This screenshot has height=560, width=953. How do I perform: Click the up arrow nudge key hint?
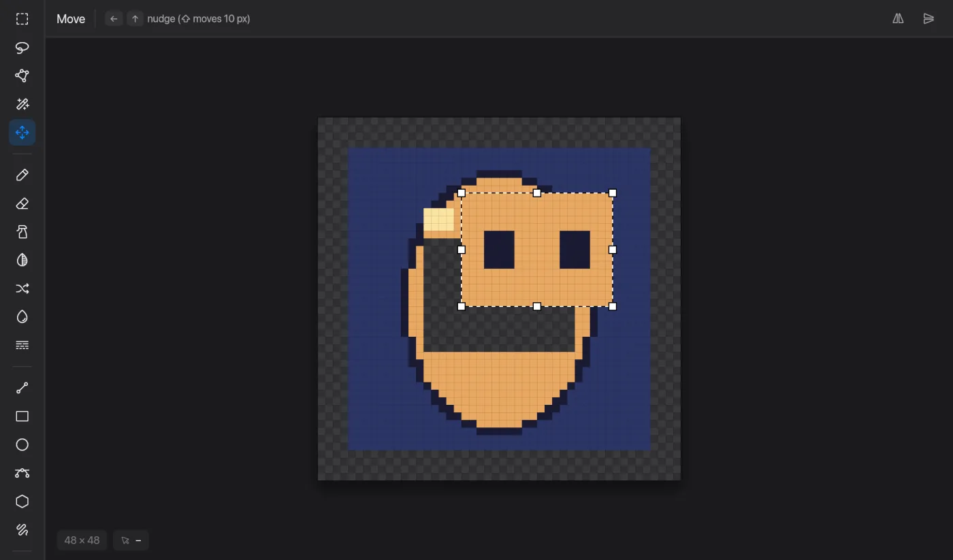point(135,19)
